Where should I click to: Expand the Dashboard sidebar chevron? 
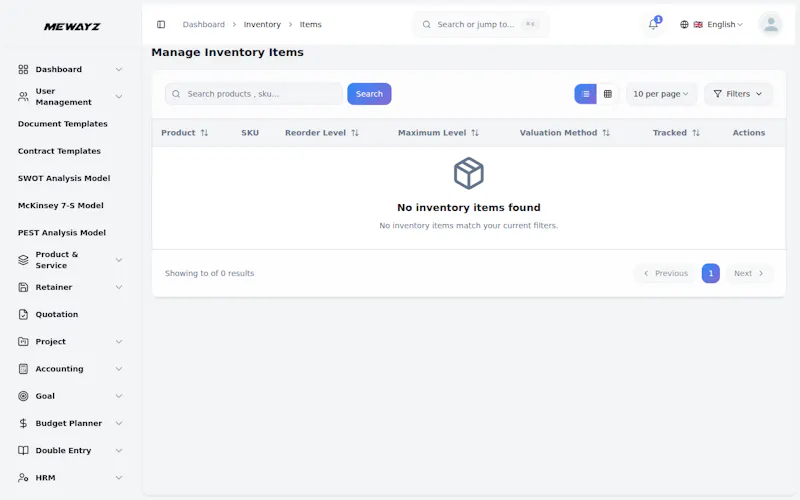(118, 69)
